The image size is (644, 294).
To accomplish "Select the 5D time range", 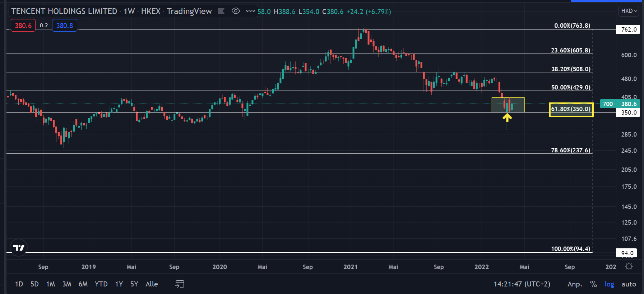I will [x=34, y=284].
